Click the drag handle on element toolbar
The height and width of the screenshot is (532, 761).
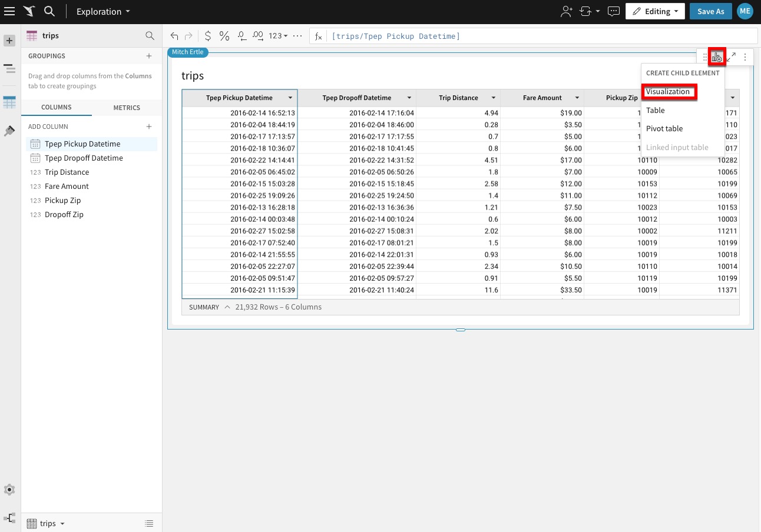point(705,57)
